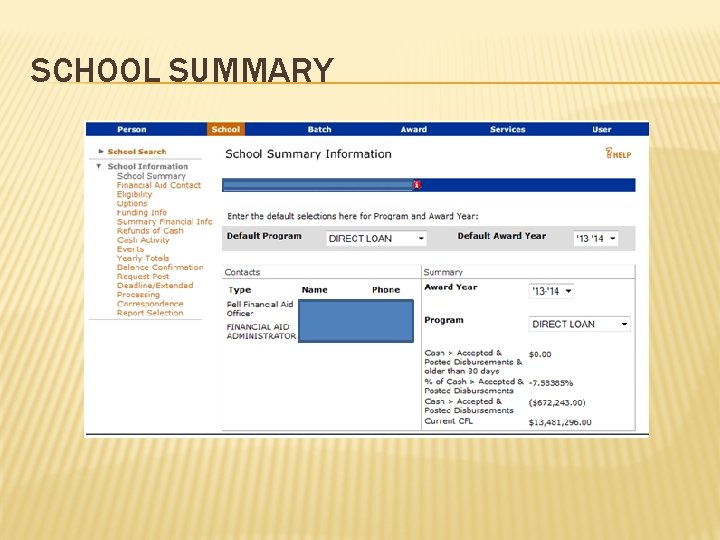Open the User tab
This screenshot has width=720, height=540.
tap(602, 129)
